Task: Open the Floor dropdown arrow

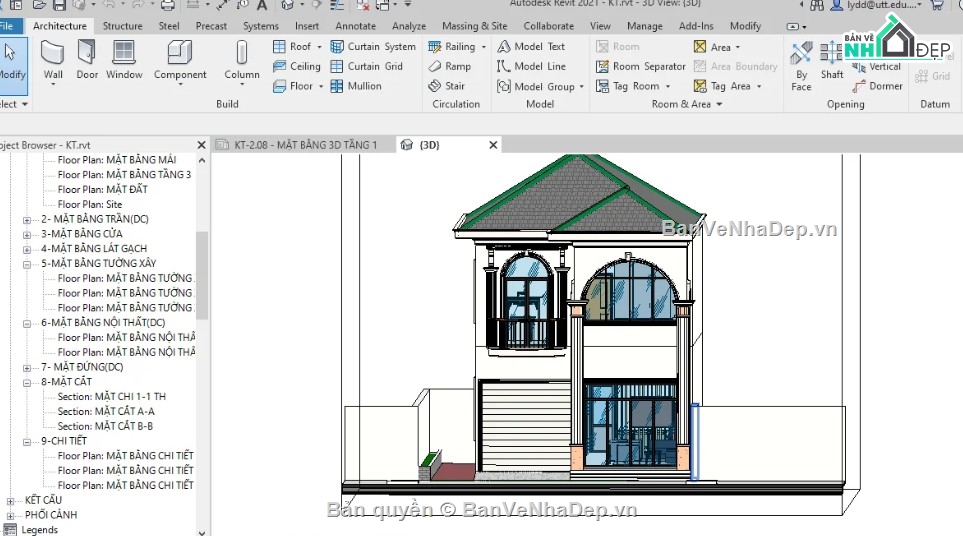Action: [321, 87]
